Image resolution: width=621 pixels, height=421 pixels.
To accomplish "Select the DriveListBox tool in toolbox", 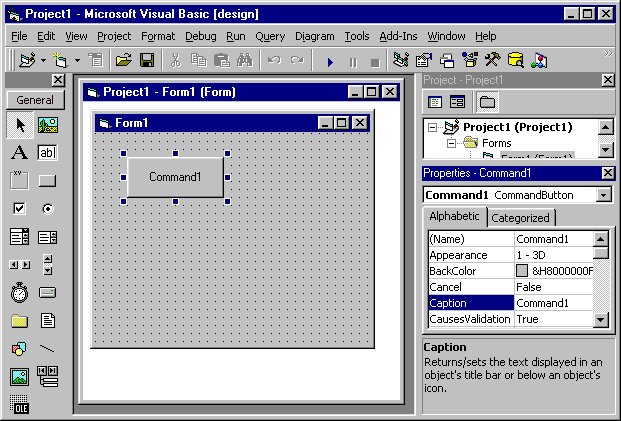I will pyautogui.click(x=48, y=293).
